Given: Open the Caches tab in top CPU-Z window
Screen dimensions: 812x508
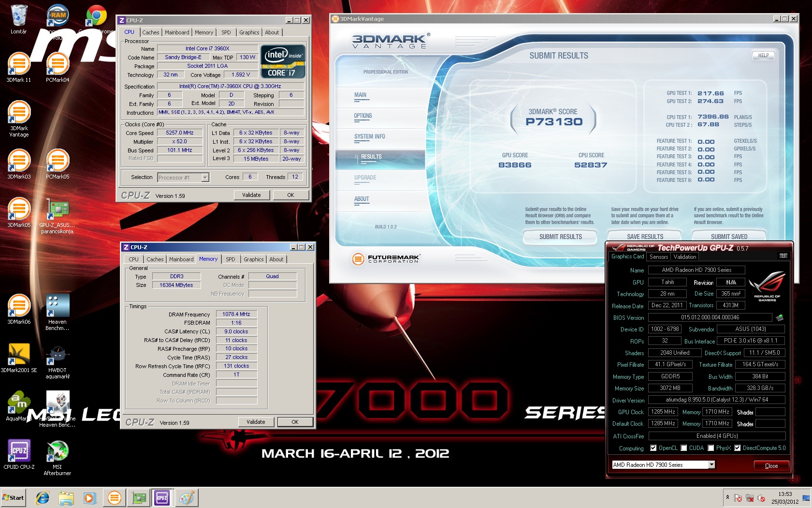Looking at the screenshot, I should 150,32.
